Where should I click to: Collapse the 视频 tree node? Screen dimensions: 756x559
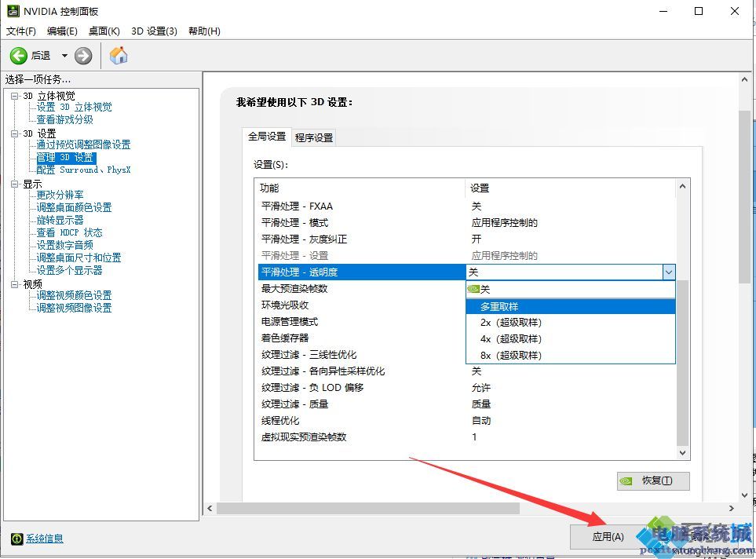coord(15,284)
